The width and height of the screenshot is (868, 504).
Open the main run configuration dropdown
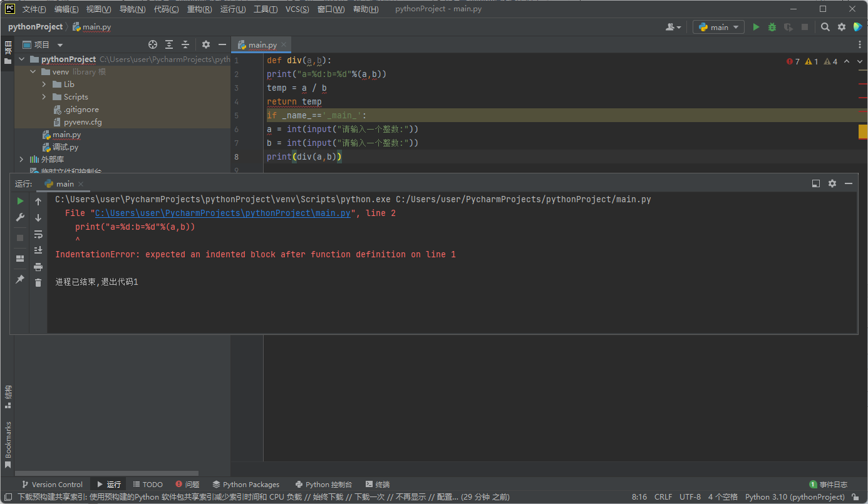718,27
